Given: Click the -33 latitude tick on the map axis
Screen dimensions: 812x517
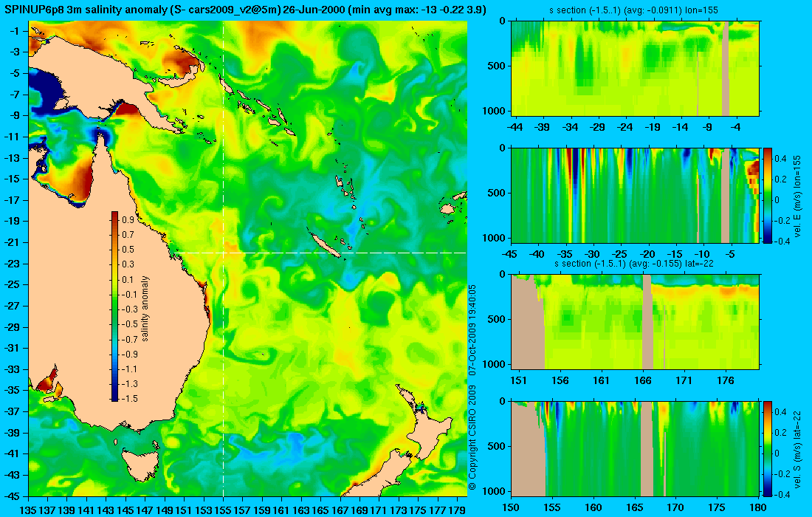Looking at the screenshot, I should (x=13, y=369).
